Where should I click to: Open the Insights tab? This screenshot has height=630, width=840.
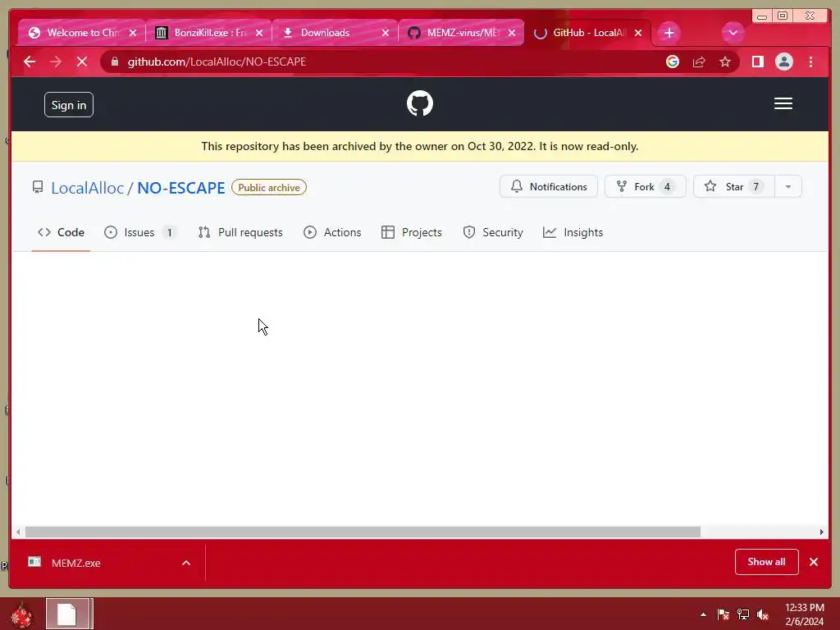point(573,232)
